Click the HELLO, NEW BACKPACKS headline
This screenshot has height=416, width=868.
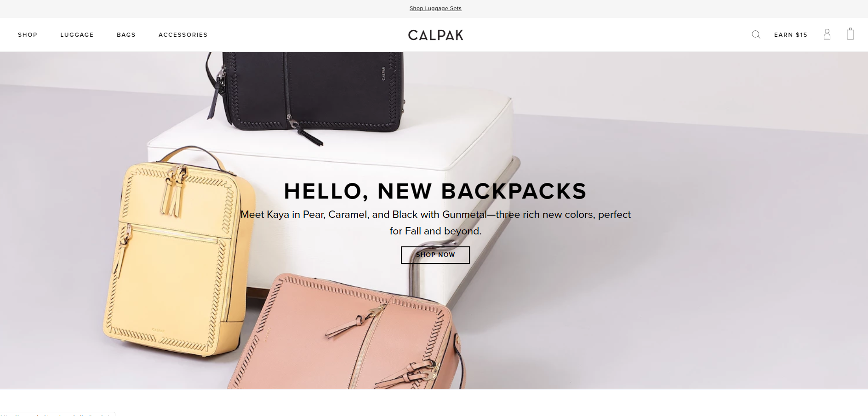435,191
